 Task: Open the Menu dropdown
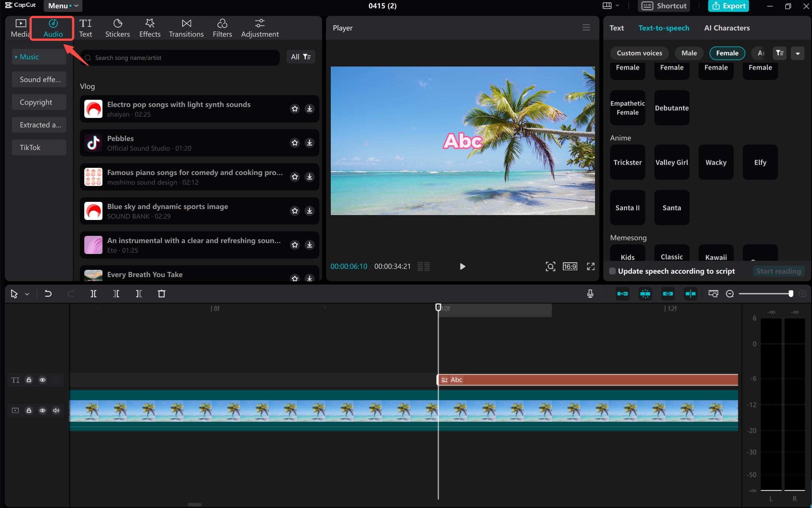63,6
